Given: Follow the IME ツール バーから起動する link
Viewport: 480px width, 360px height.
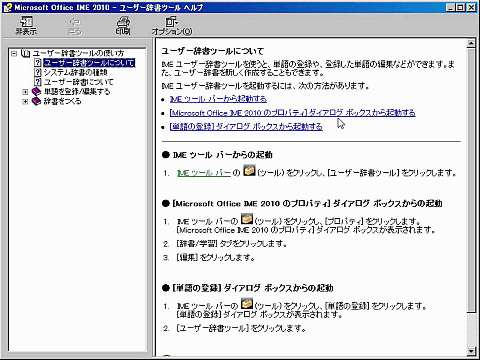Looking at the screenshot, I should 218,99.
